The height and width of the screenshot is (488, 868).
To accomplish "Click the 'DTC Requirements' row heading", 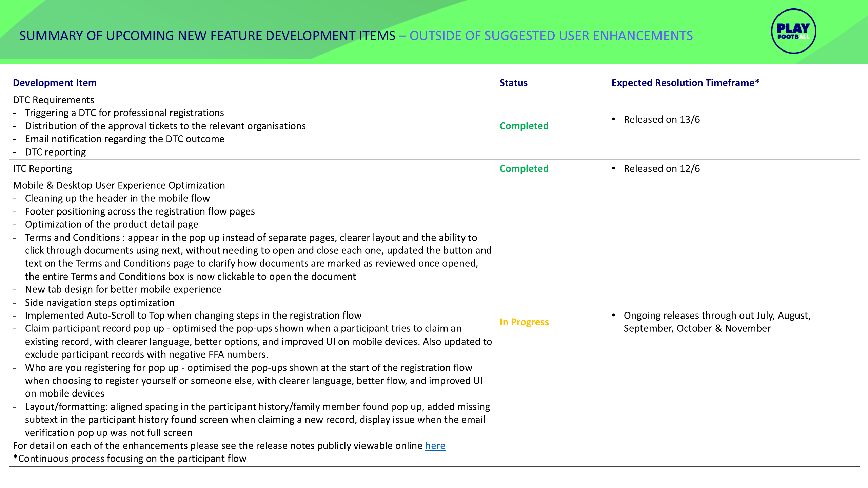I will click(54, 100).
